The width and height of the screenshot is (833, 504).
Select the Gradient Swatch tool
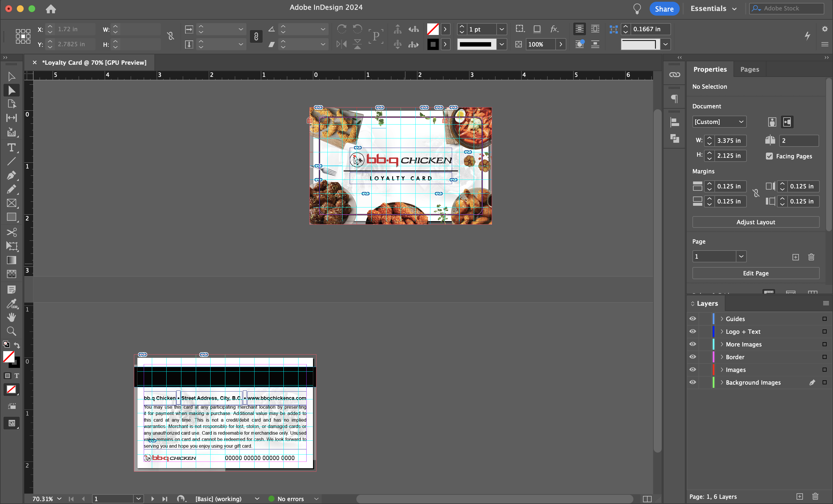coord(12,260)
